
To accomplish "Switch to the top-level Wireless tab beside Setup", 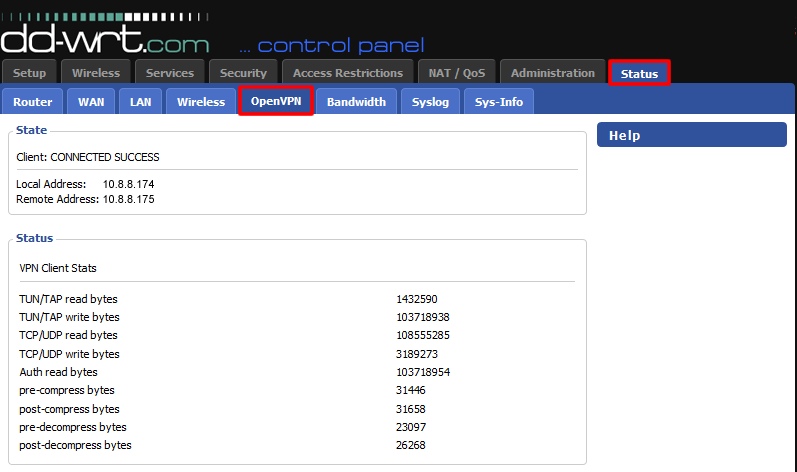I will point(96,73).
